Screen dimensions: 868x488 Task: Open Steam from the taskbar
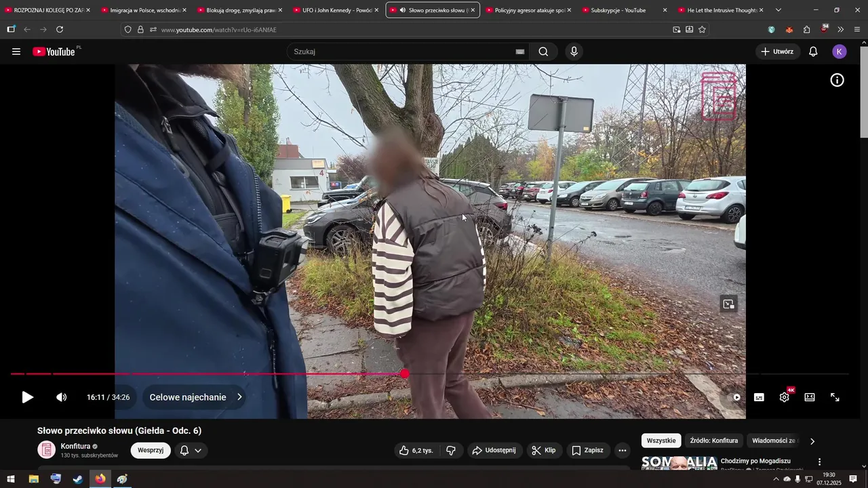(x=78, y=479)
